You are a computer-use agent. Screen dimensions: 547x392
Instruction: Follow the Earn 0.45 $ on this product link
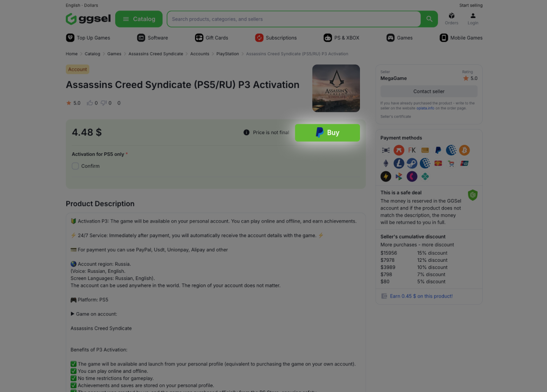click(x=421, y=296)
